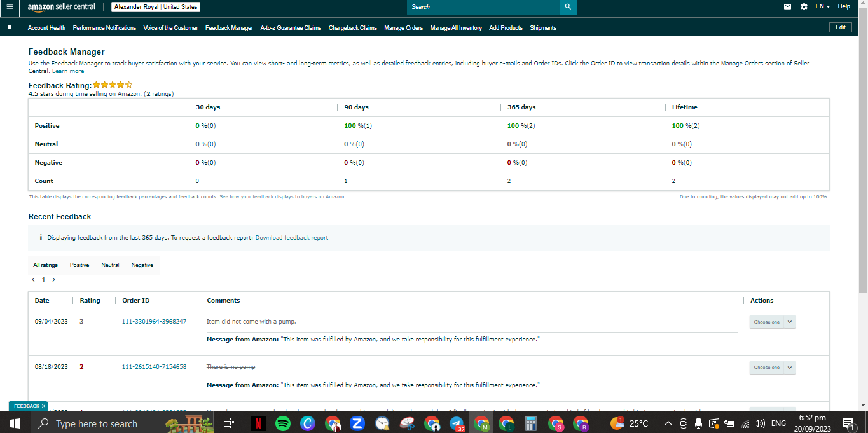Screen dimensions: 868x433
Task: Click the magnifier search button
Action: point(568,7)
